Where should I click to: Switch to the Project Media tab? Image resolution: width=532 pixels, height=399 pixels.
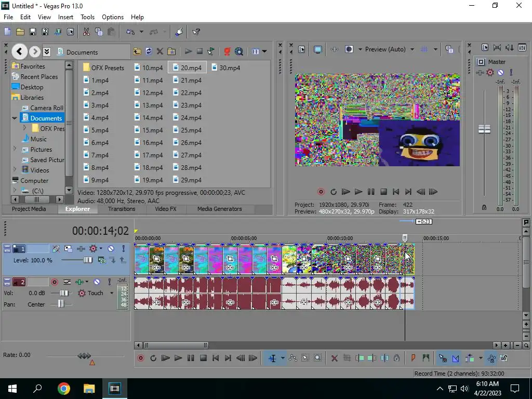(29, 209)
